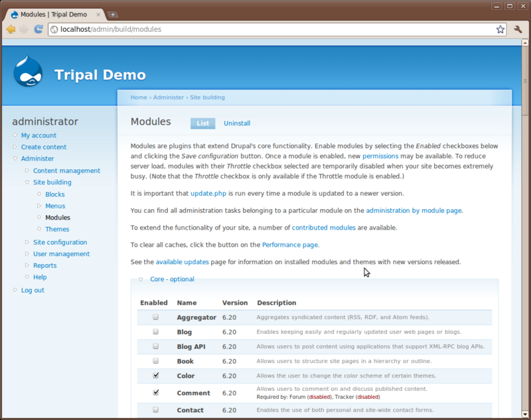The image size is (531, 420).
Task: Open Modules in the sidebar menu
Action: [58, 218]
